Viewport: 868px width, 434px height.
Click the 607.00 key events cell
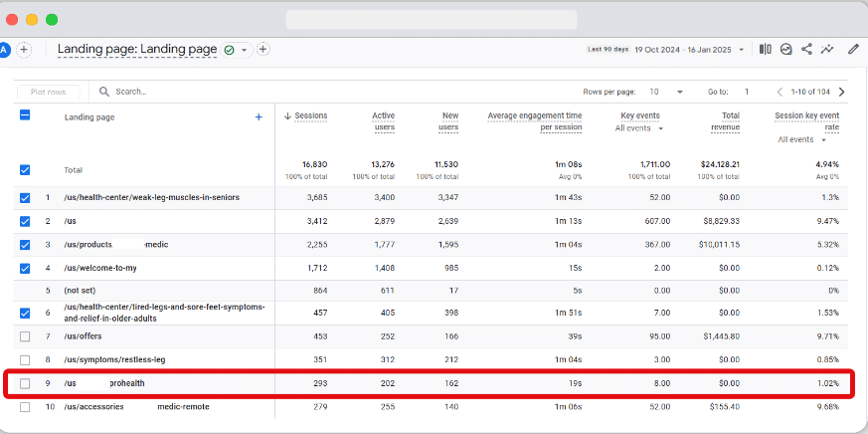click(x=658, y=221)
